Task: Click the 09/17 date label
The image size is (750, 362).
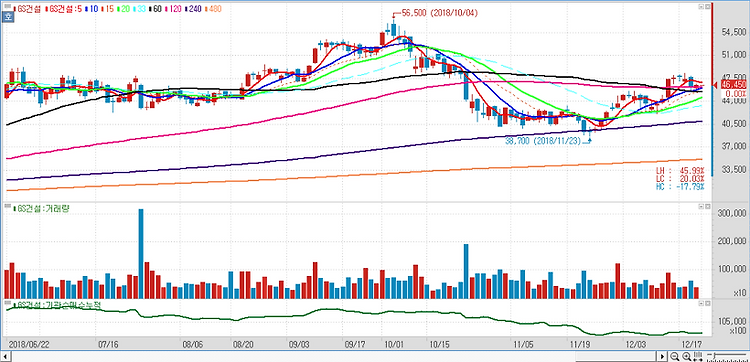Action: point(355,344)
